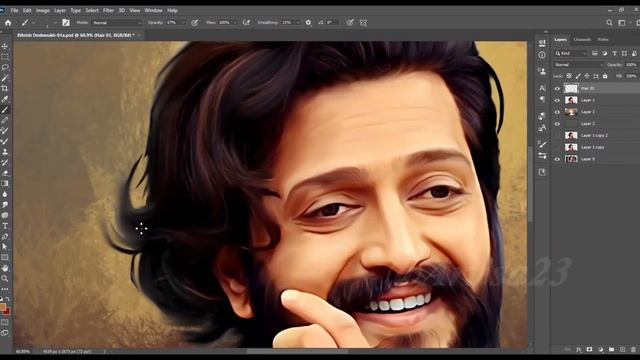Open symmetry paint options butterfly icon

363,23
